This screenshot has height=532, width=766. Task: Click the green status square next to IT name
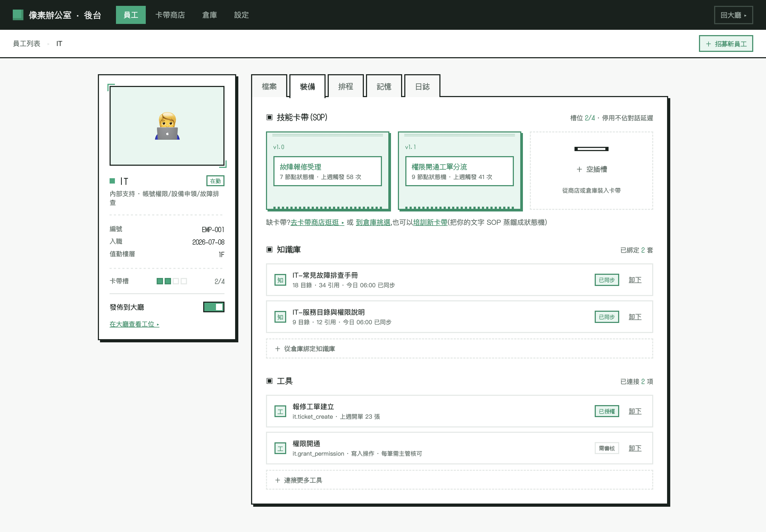point(112,181)
